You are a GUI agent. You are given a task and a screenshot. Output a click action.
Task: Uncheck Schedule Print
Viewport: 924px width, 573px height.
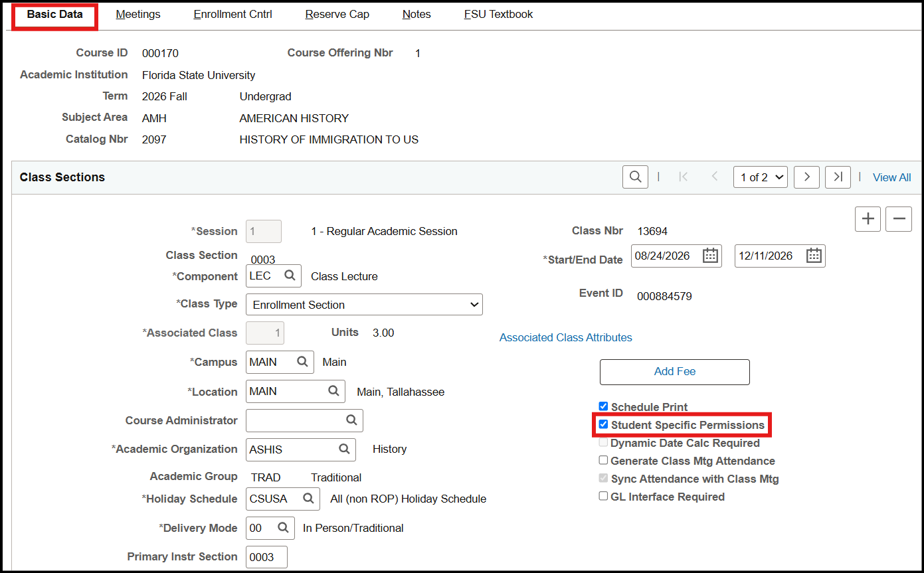click(x=603, y=406)
